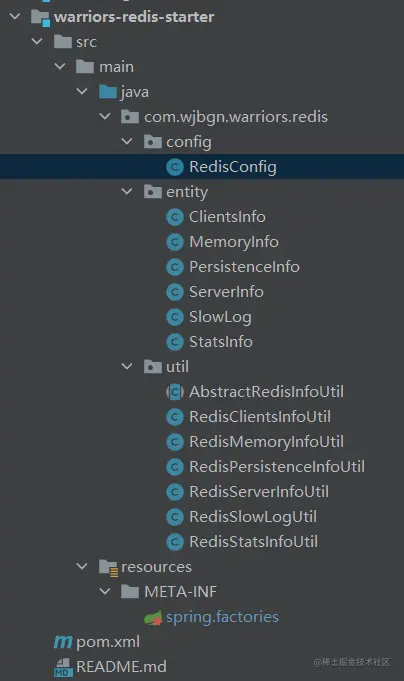The image size is (404, 681).
Task: Select the MemoryInfo class
Action: 234,242
